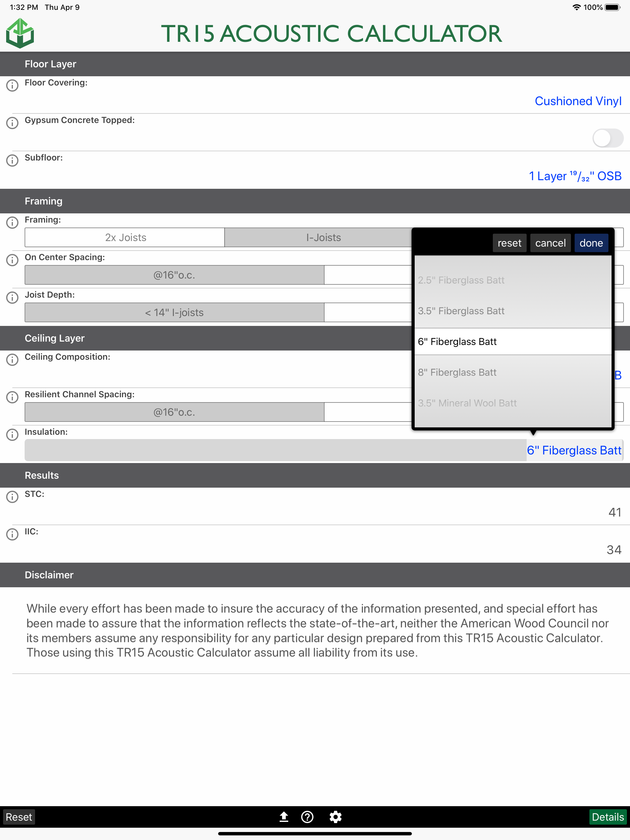Open the green Details button
This screenshot has height=840, width=630.
point(608,817)
